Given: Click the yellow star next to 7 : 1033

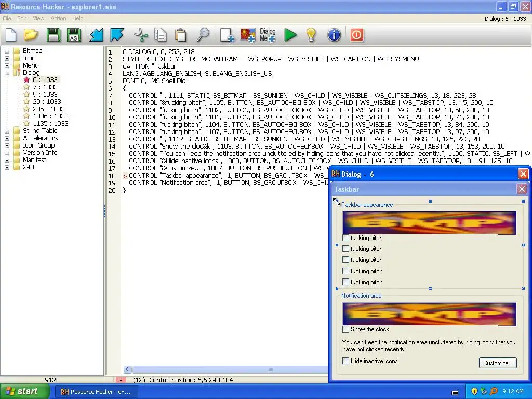Looking at the screenshot, I should click(x=26, y=87).
